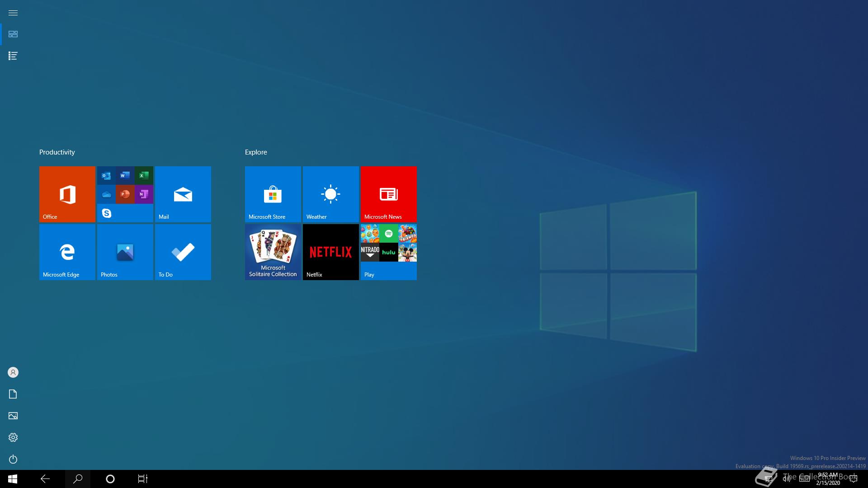Open OneNote in the Office folder tile
This screenshot has height=488, width=868.
(144, 194)
